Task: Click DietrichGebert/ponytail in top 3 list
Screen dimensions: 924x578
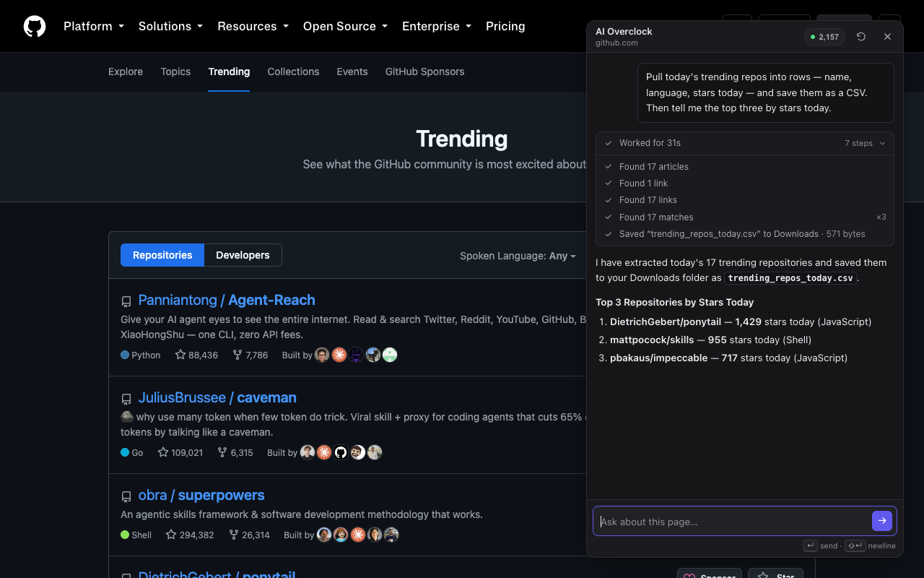Action: pyautogui.click(x=666, y=322)
